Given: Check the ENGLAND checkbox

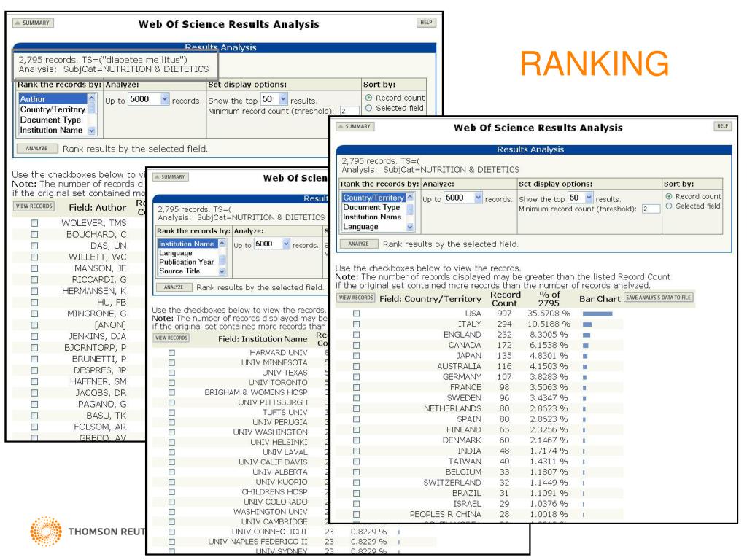Looking at the screenshot, I should 356,334.
